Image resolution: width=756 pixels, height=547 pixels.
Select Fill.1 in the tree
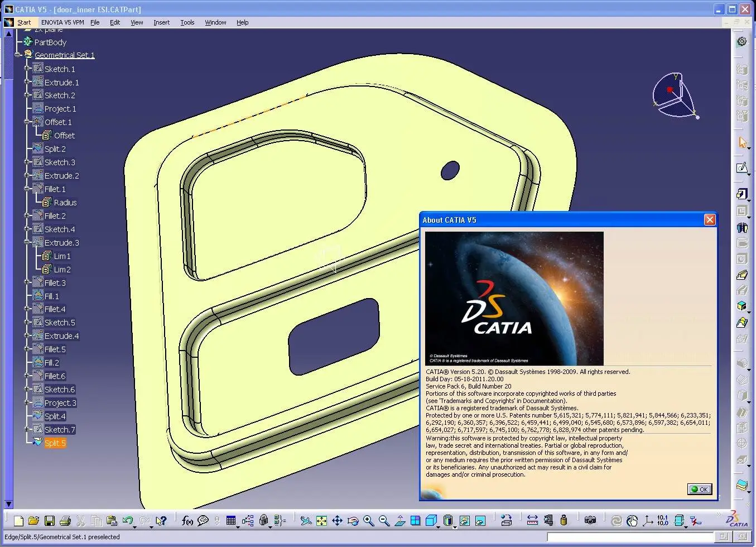51,296
